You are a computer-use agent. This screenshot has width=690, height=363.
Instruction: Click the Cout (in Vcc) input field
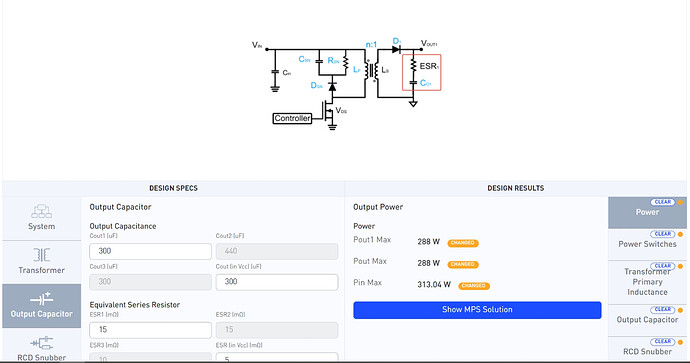tap(277, 282)
